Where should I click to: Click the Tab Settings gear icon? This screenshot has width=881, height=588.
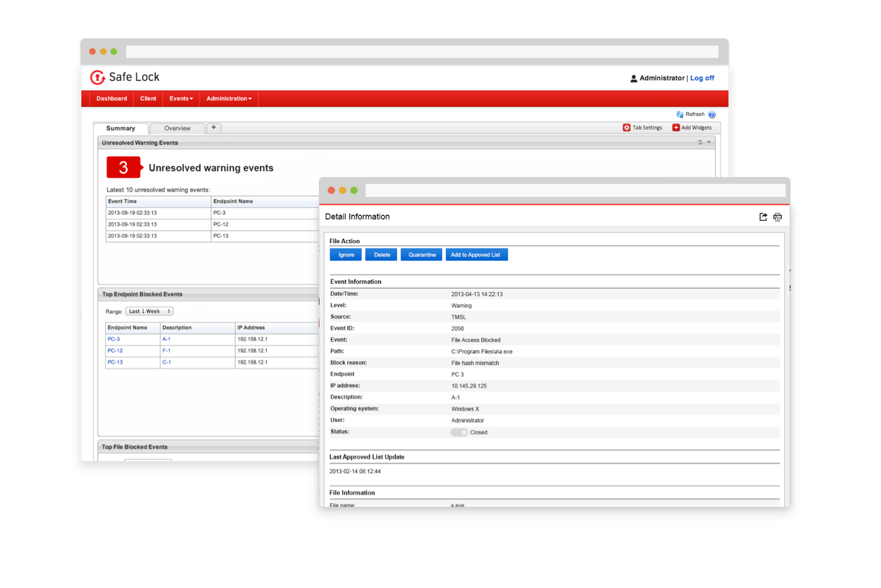coord(627,128)
